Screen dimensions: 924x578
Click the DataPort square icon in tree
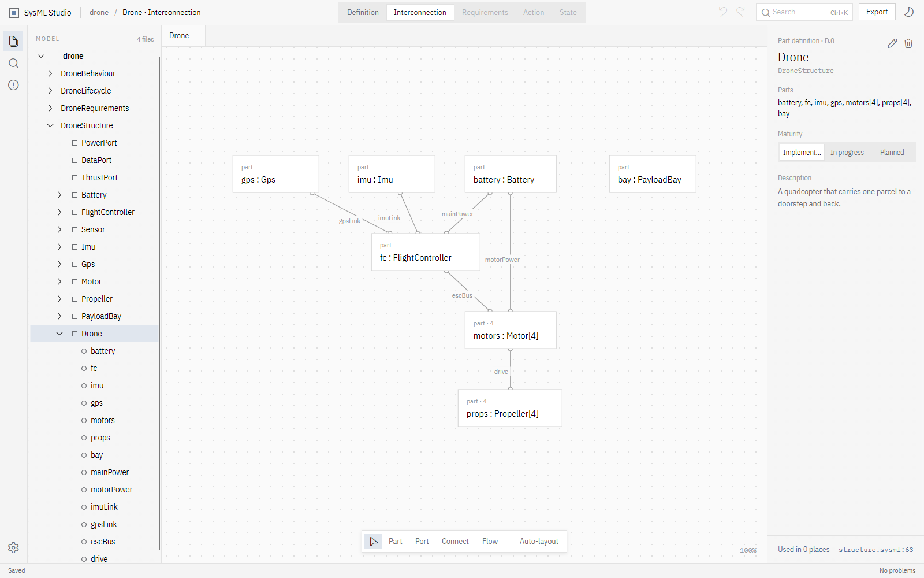pos(74,160)
